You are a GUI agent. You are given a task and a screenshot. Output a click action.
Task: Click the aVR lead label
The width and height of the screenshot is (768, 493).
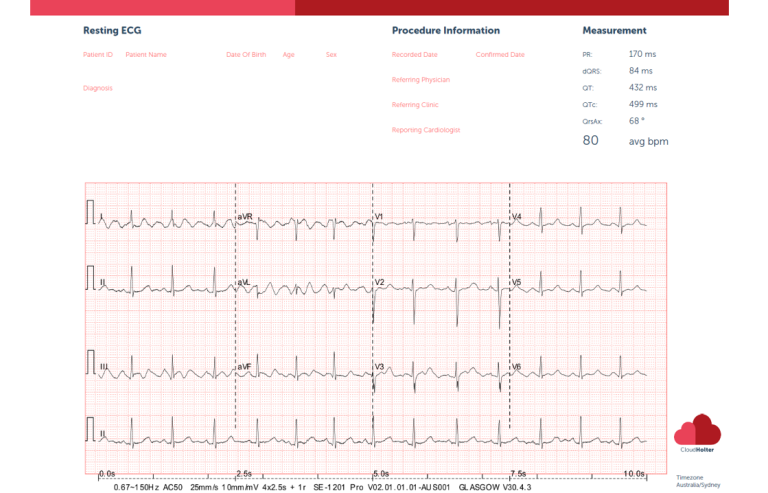(246, 216)
